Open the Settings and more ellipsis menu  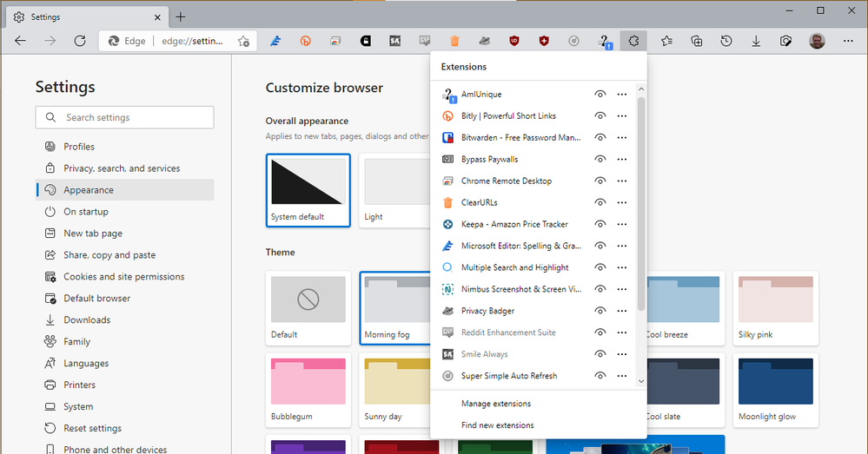pos(848,41)
